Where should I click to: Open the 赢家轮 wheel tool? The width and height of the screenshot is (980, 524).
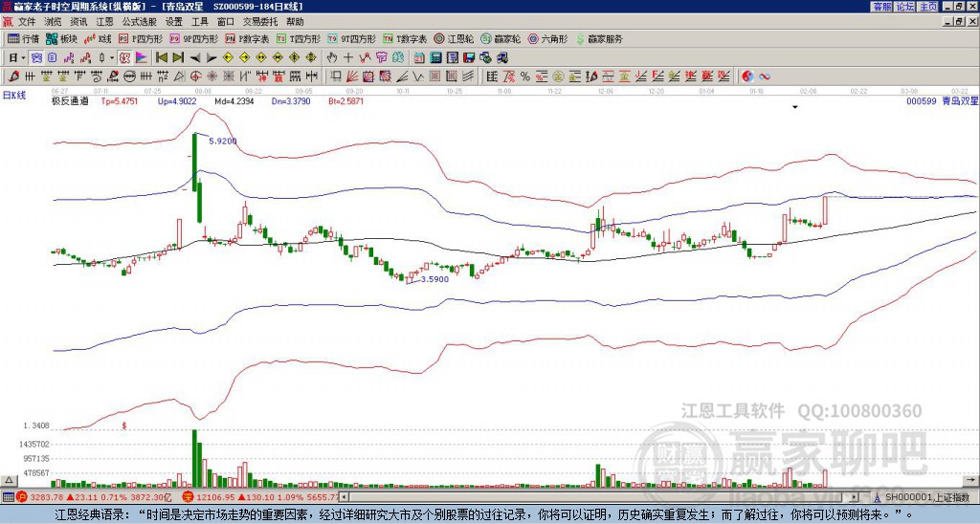click(501, 38)
